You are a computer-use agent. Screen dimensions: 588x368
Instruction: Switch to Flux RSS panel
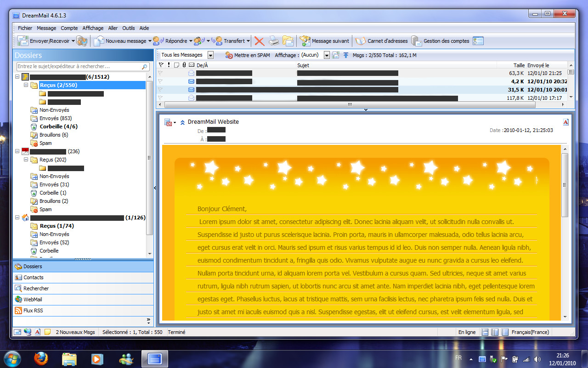[83, 310]
